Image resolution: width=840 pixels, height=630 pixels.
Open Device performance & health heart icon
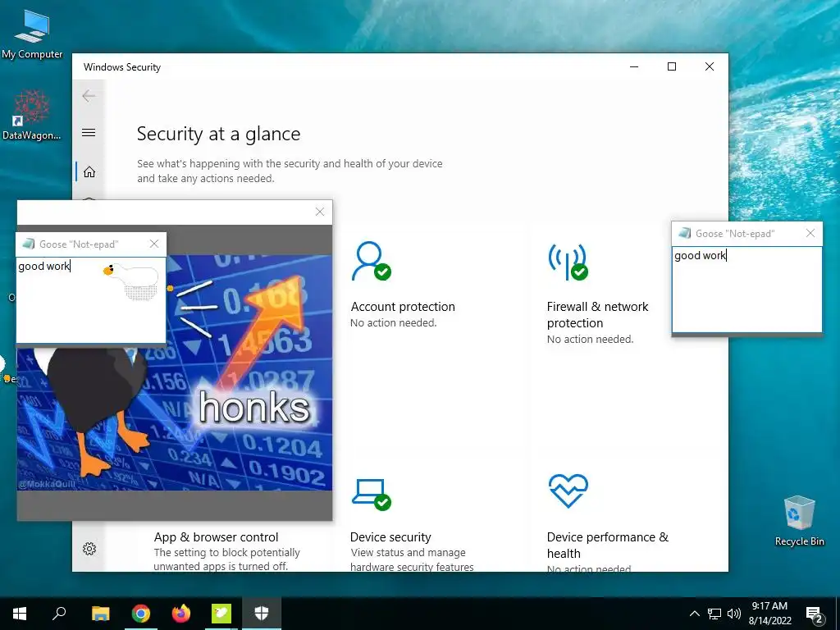[x=568, y=491]
